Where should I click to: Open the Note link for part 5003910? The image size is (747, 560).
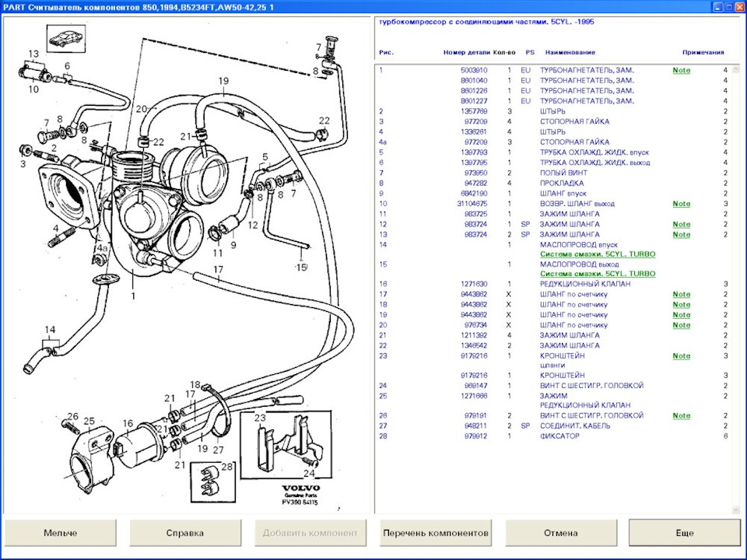682,70
